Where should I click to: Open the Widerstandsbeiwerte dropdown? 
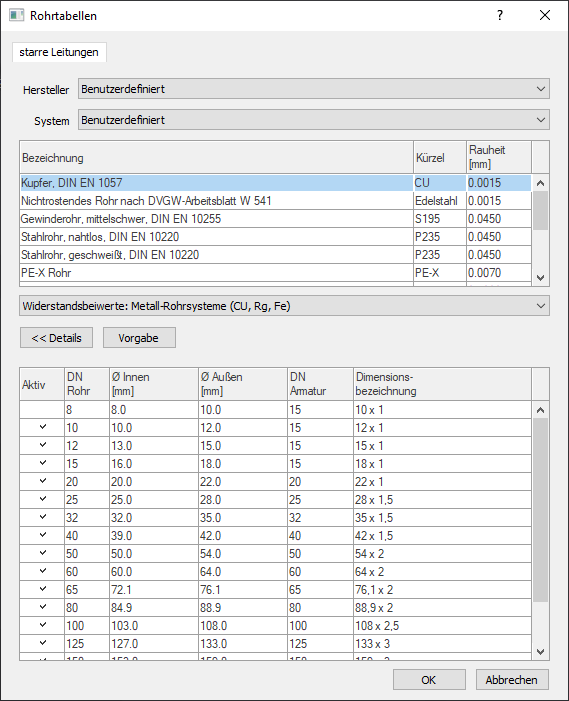click(x=284, y=306)
